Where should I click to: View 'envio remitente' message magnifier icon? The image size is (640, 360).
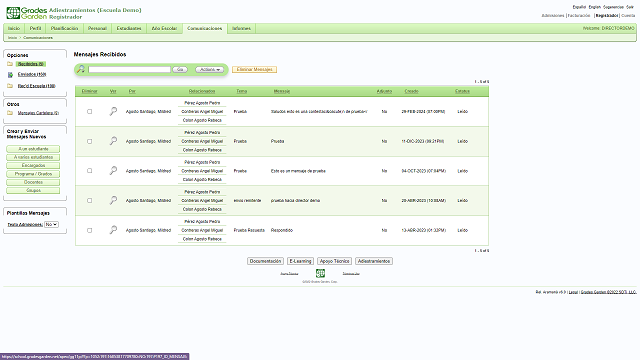click(x=113, y=200)
